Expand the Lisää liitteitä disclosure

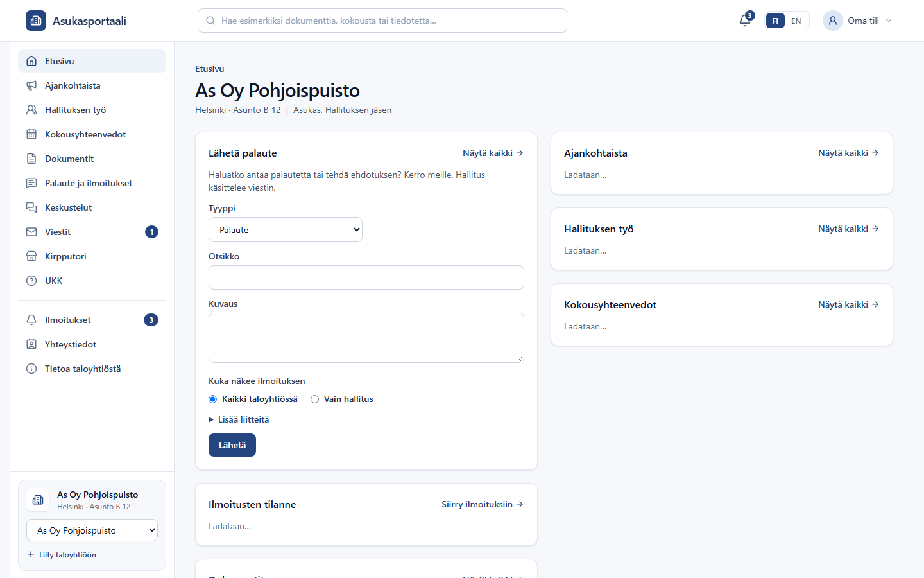click(239, 419)
